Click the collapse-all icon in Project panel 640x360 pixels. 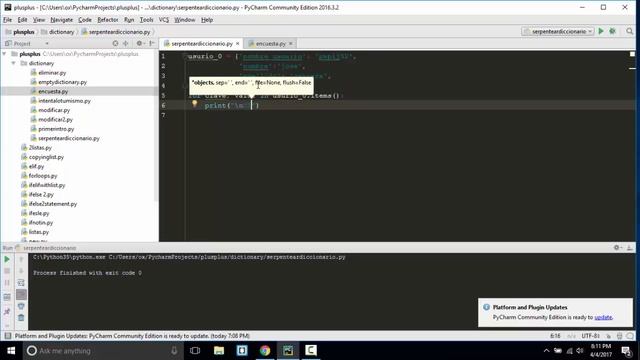(126, 43)
